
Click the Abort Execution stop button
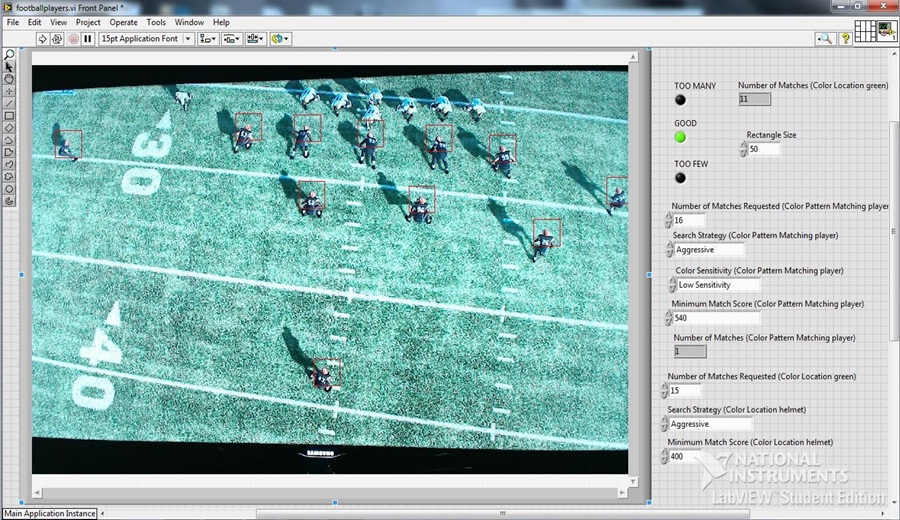pyautogui.click(x=73, y=39)
